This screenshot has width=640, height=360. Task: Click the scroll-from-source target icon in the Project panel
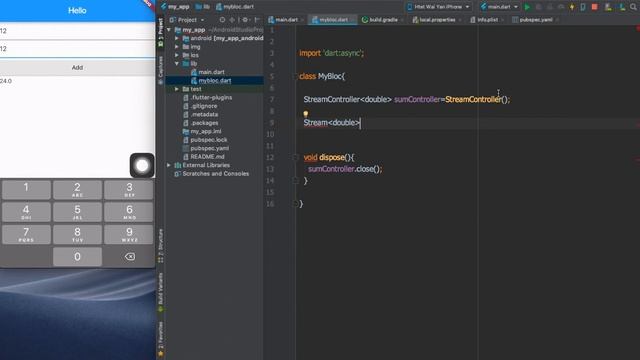coord(222,20)
